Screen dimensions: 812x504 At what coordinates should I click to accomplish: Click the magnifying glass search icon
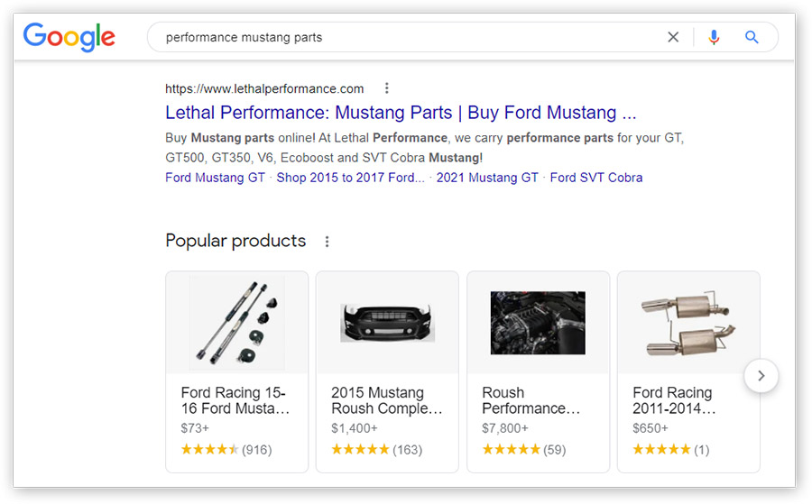coord(752,37)
